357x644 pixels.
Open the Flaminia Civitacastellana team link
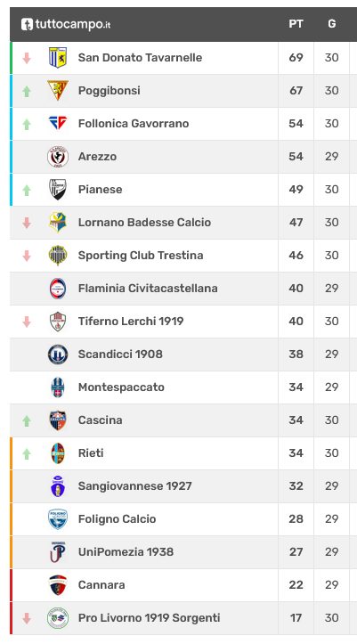(x=148, y=289)
